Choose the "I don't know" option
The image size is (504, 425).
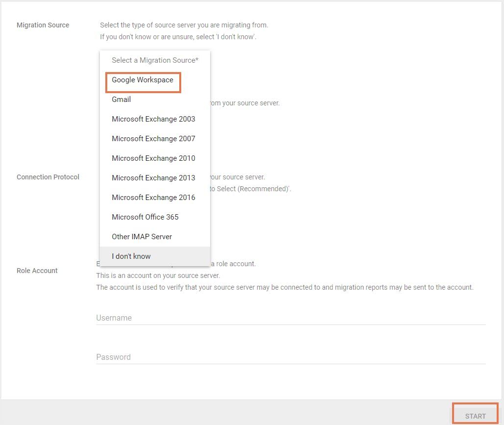click(x=131, y=256)
